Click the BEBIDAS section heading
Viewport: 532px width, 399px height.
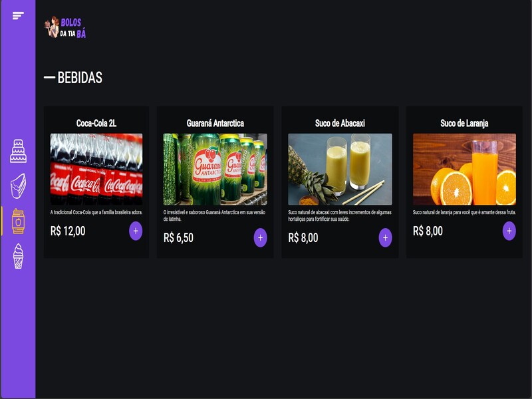point(79,78)
